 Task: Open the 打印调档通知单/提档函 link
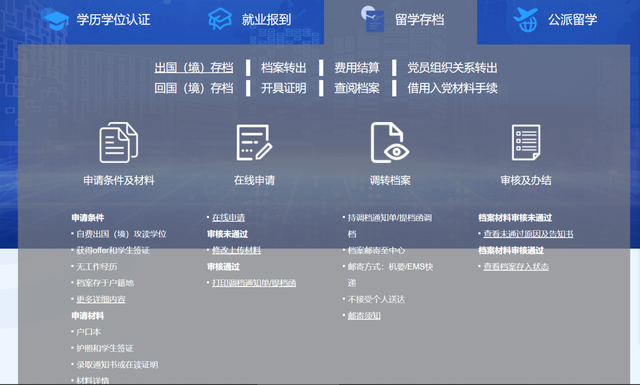[x=254, y=283]
